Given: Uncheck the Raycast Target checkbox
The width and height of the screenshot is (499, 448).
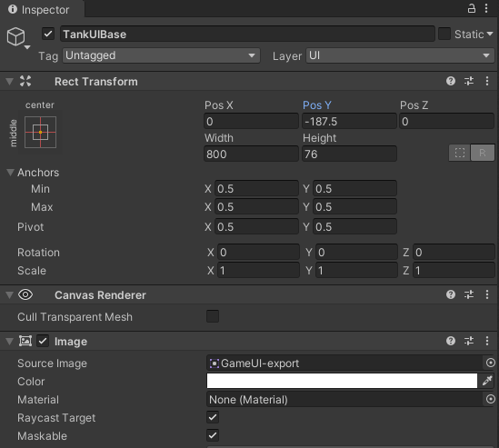Looking at the screenshot, I should pyautogui.click(x=213, y=417).
